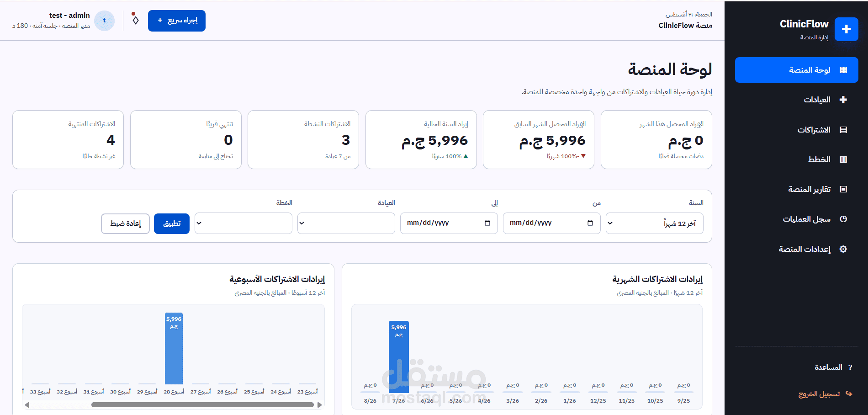Click the logout arrow icon

click(849, 394)
